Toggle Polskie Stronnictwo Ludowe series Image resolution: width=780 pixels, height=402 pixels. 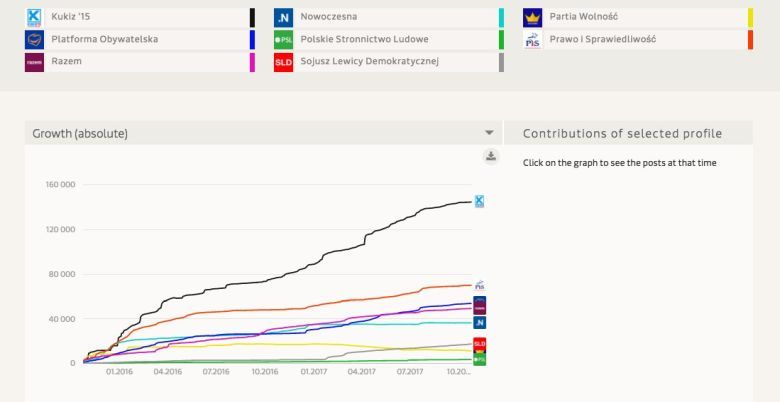pos(357,39)
